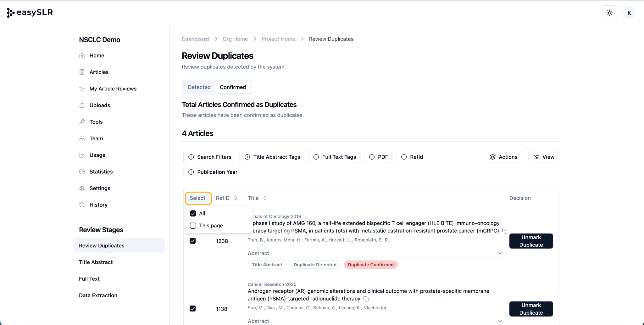The image size is (644, 325).
Task: Navigate to Project Home breadcrumb
Action: click(x=278, y=39)
